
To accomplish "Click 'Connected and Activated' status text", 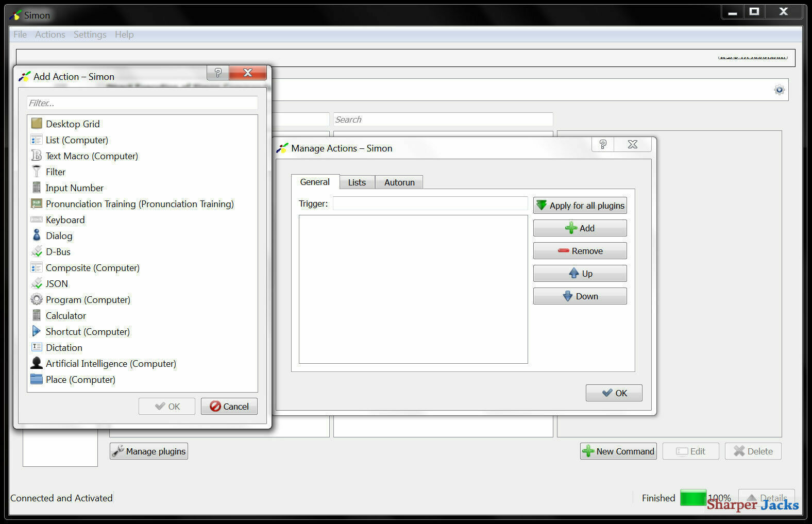I will pos(61,498).
